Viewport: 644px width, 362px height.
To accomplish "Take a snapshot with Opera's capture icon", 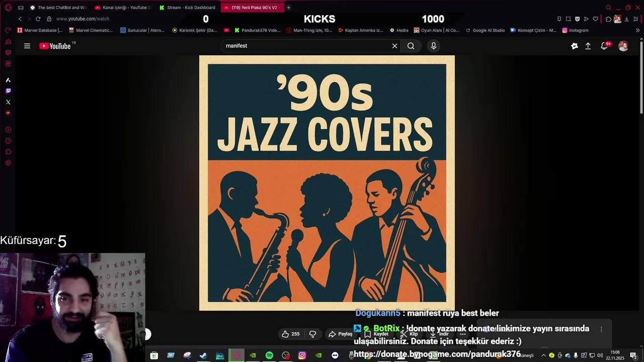I will coord(568,19).
